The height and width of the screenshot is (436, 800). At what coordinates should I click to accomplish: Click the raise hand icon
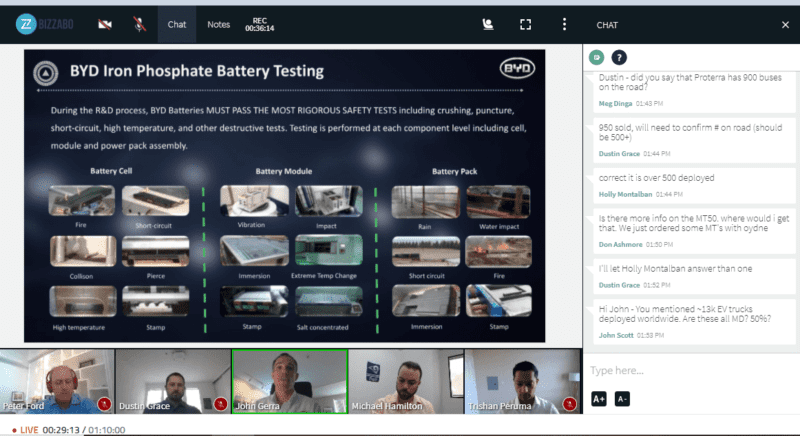pyautogui.click(x=488, y=24)
